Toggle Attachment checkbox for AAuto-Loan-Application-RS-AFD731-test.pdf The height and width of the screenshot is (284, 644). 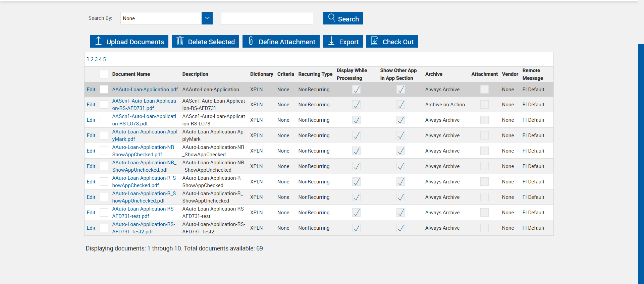484,213
